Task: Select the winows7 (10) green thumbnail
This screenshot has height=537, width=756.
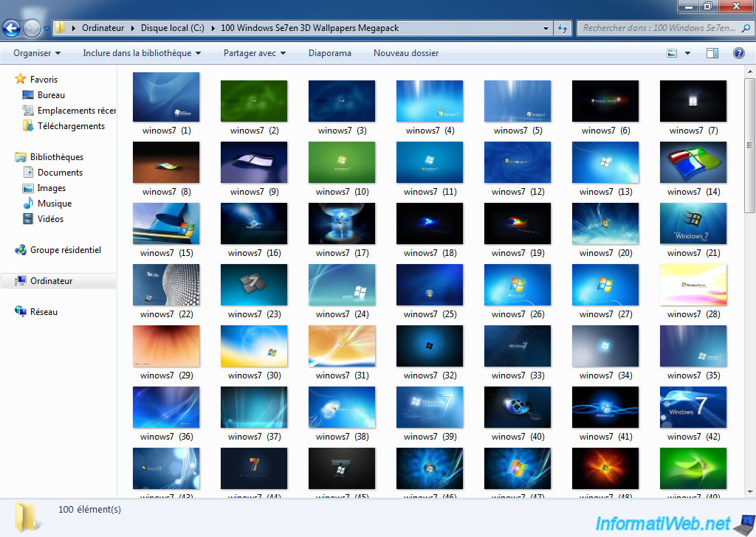Action: (342, 162)
